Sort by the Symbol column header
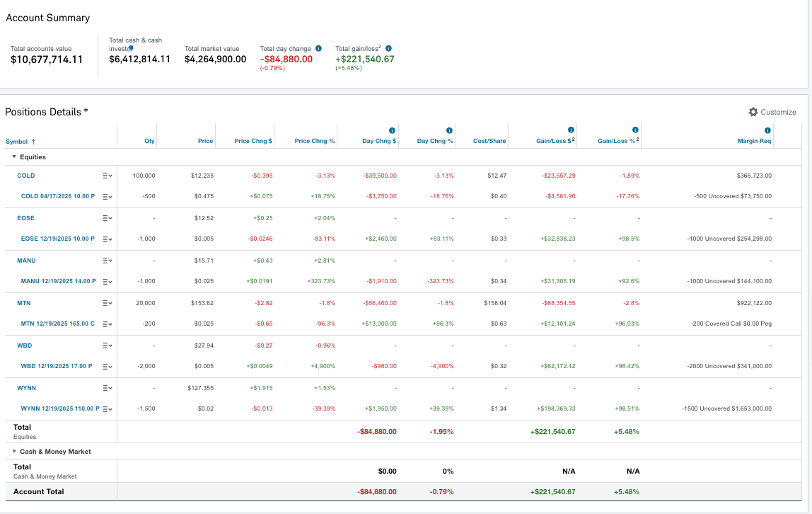812x514 pixels. 21,142
